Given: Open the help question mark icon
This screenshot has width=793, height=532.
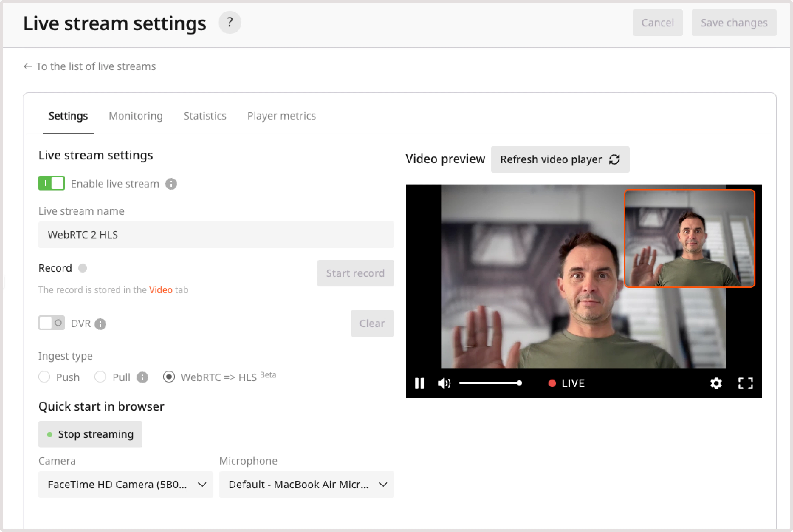Looking at the screenshot, I should tap(230, 22).
